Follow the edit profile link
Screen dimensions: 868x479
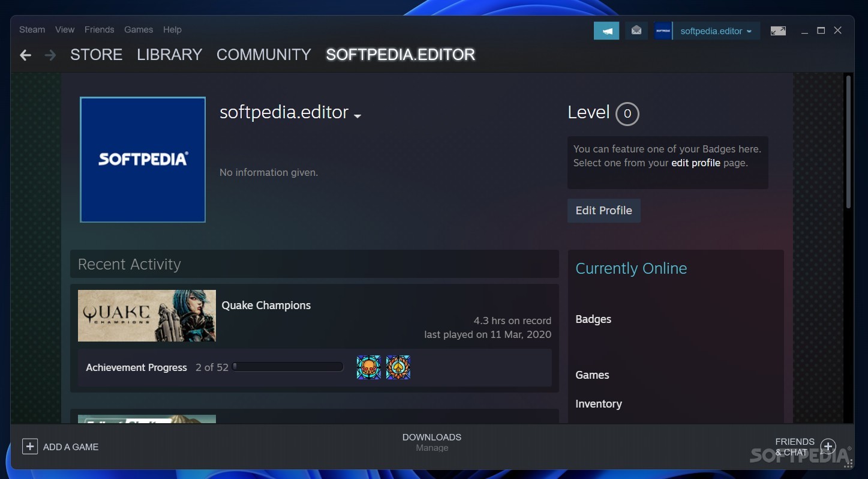coord(695,163)
